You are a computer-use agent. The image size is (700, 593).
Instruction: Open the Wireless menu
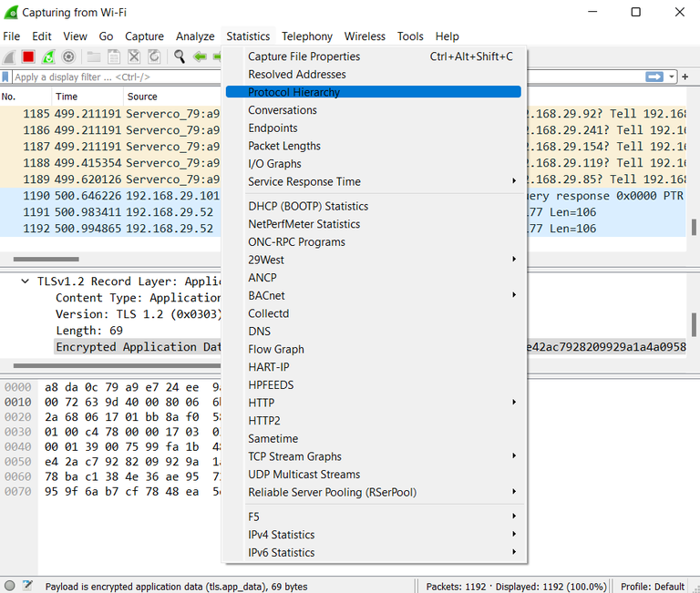[x=365, y=36]
